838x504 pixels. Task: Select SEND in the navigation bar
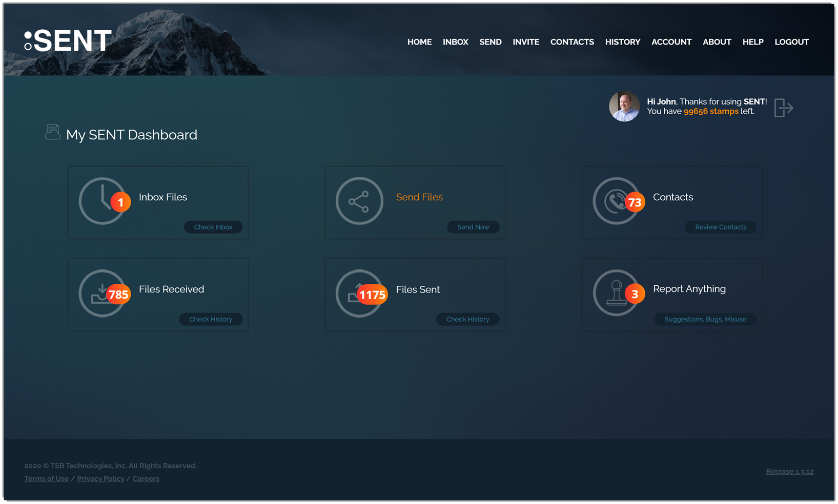pyautogui.click(x=490, y=42)
